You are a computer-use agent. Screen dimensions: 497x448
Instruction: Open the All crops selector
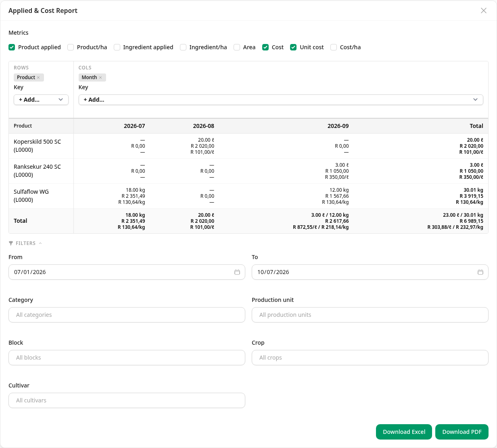click(x=370, y=358)
